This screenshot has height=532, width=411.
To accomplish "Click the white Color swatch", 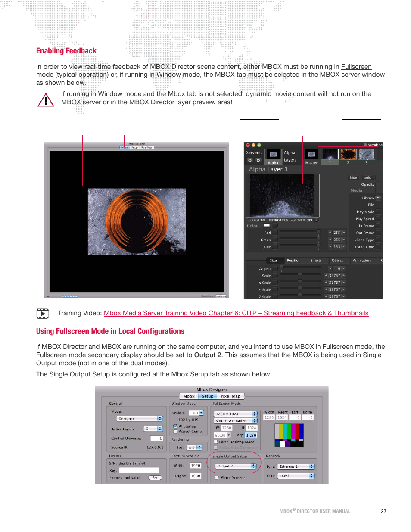I will coord(267,225).
